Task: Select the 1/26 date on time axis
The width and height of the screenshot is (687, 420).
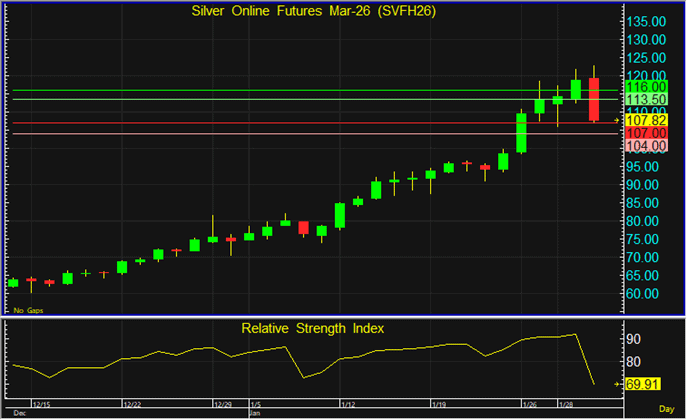Action: point(529,404)
